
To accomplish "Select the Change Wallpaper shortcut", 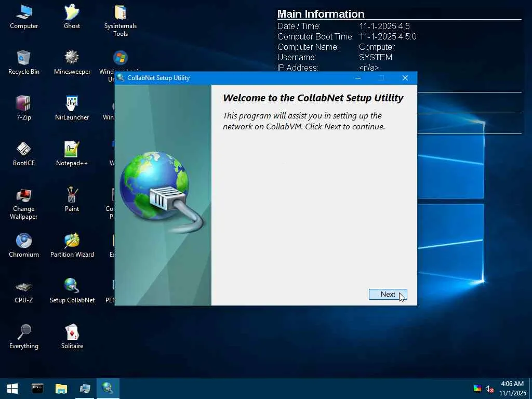I will 24,204.
